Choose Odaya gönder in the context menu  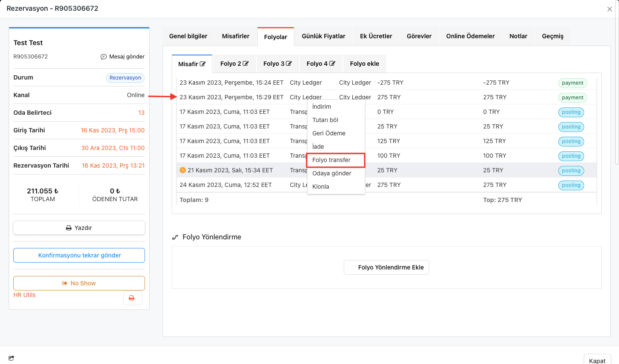(332, 173)
